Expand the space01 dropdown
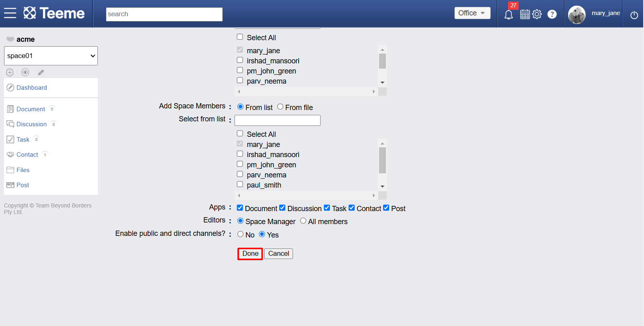This screenshot has height=326, width=644. [51, 56]
